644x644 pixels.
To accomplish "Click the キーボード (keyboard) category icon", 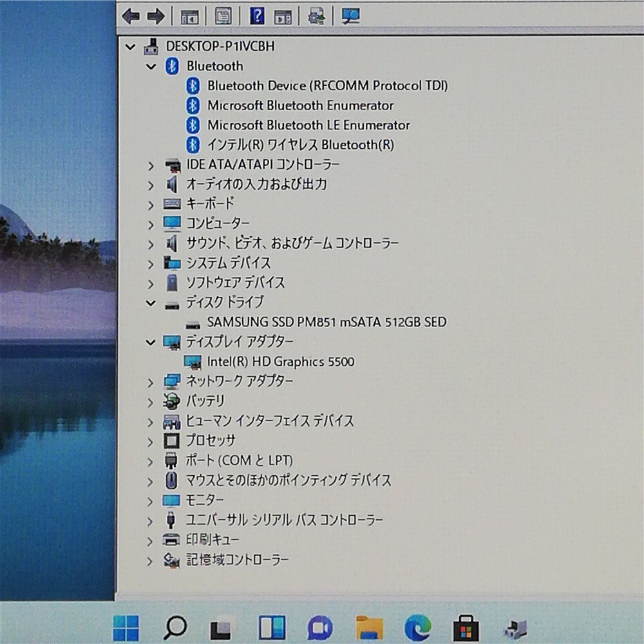I will tap(171, 204).
